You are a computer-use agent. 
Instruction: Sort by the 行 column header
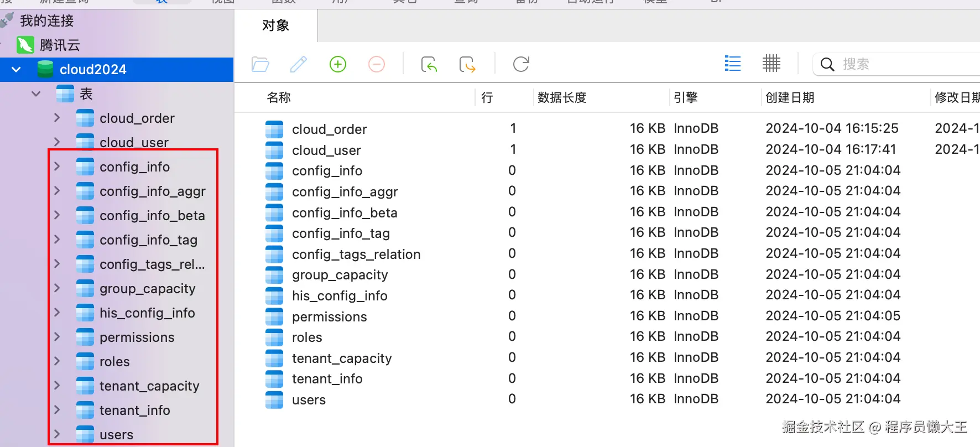(x=487, y=98)
